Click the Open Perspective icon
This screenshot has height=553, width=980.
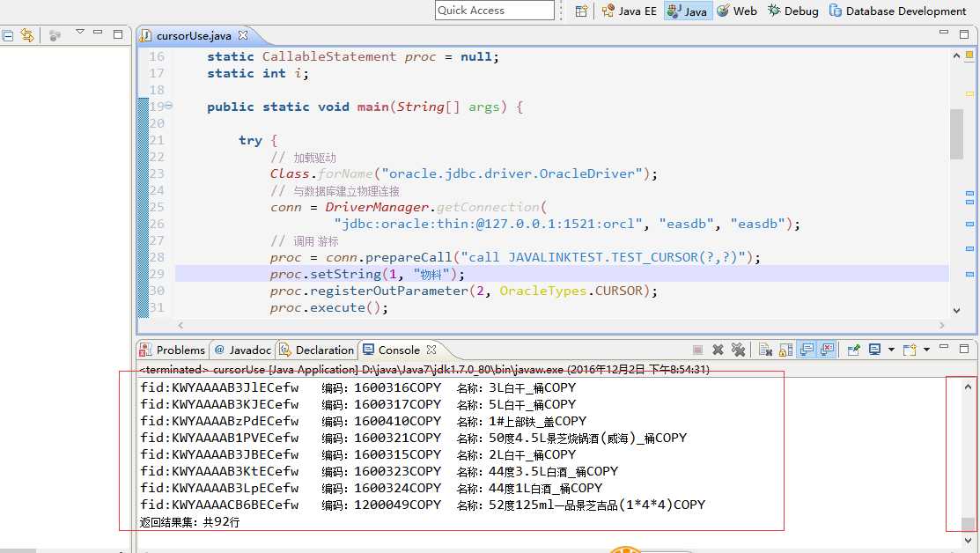pos(581,11)
